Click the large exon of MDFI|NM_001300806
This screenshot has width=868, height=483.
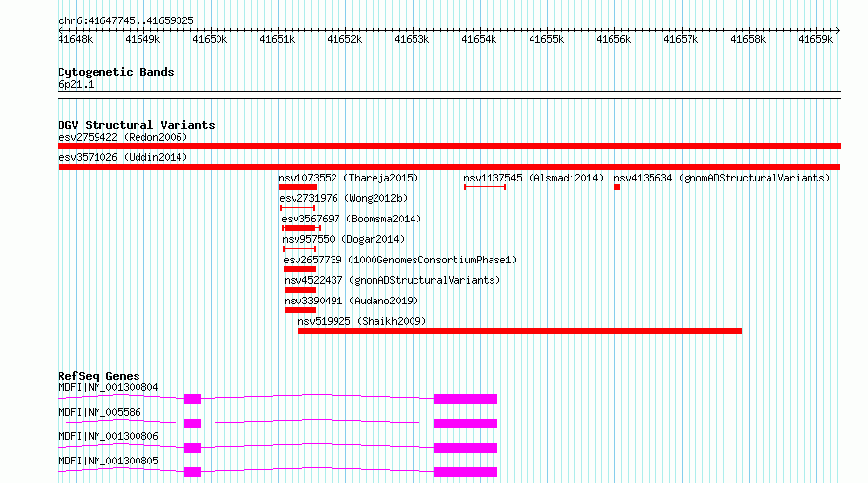(465, 448)
